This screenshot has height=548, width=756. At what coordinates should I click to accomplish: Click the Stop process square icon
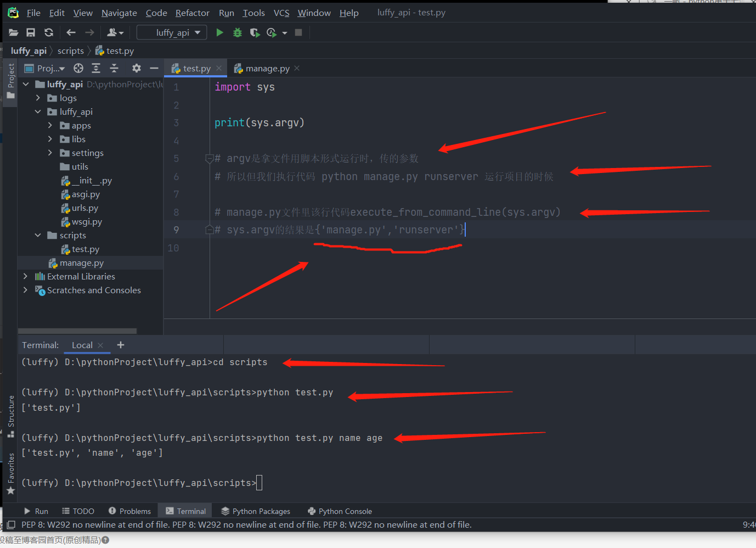click(298, 32)
